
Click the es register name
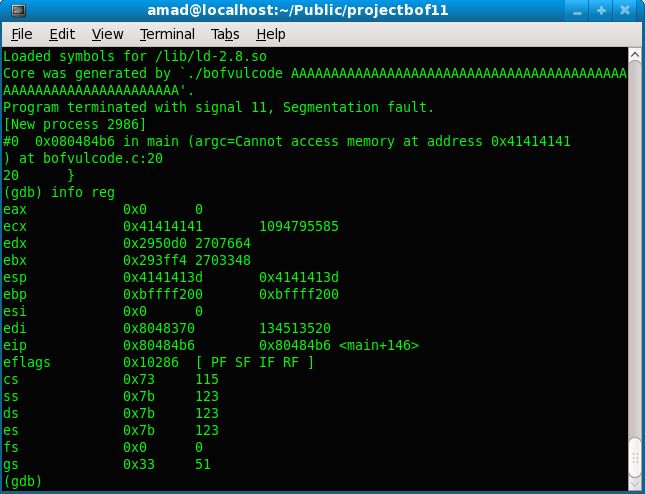pos(11,431)
